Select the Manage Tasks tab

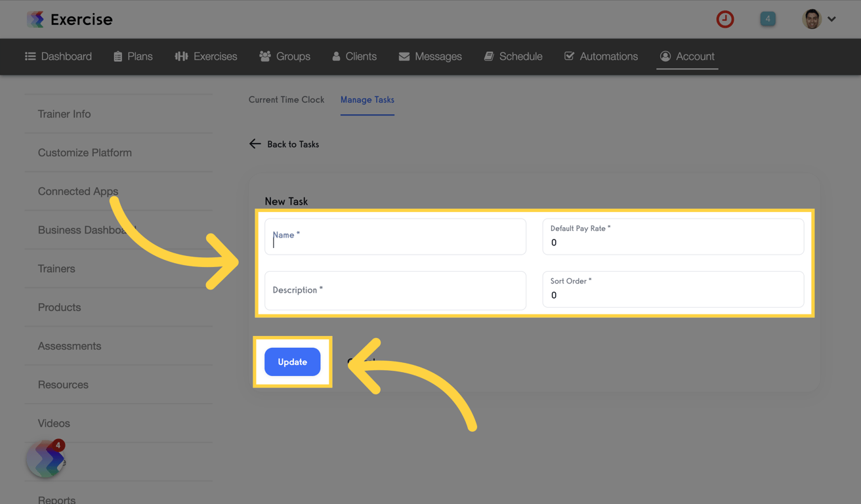(x=367, y=100)
